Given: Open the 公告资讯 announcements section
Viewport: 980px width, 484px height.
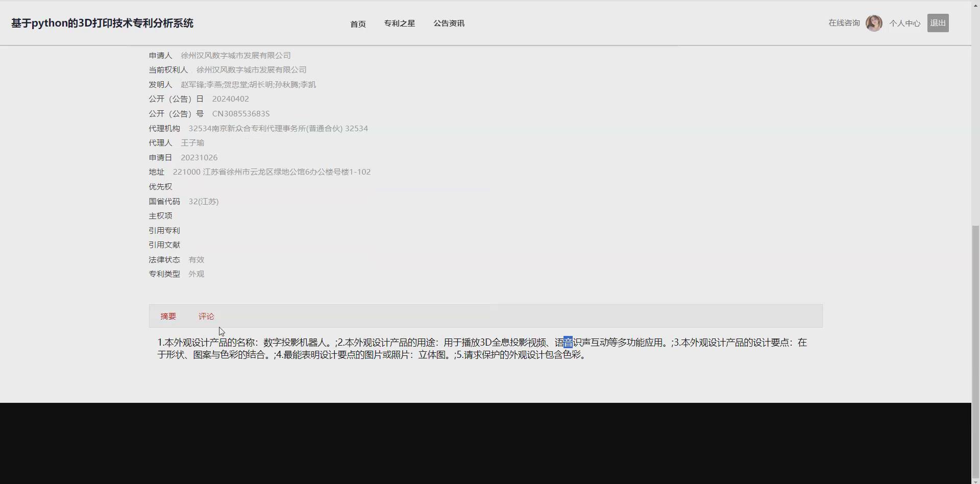Looking at the screenshot, I should (449, 23).
